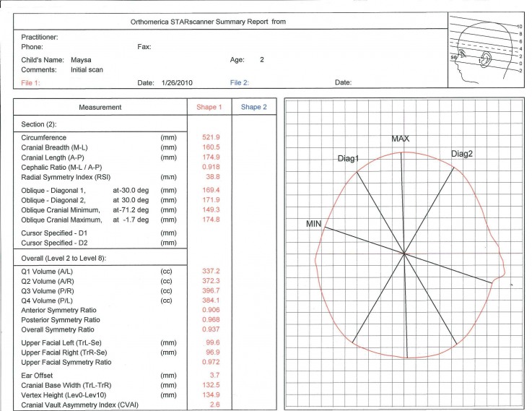Image resolution: width=532 pixels, height=411 pixels.
Task: Click the File 1 label
Action: point(30,83)
